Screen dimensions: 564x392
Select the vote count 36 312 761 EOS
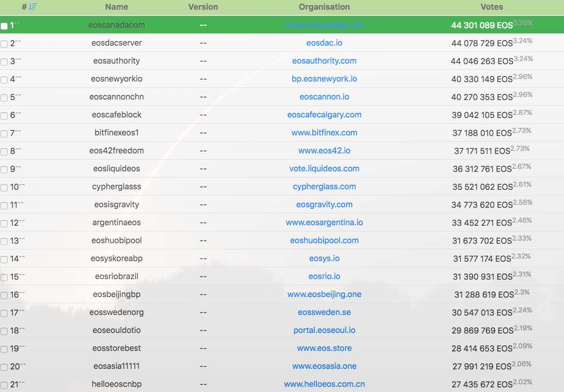coord(482,169)
